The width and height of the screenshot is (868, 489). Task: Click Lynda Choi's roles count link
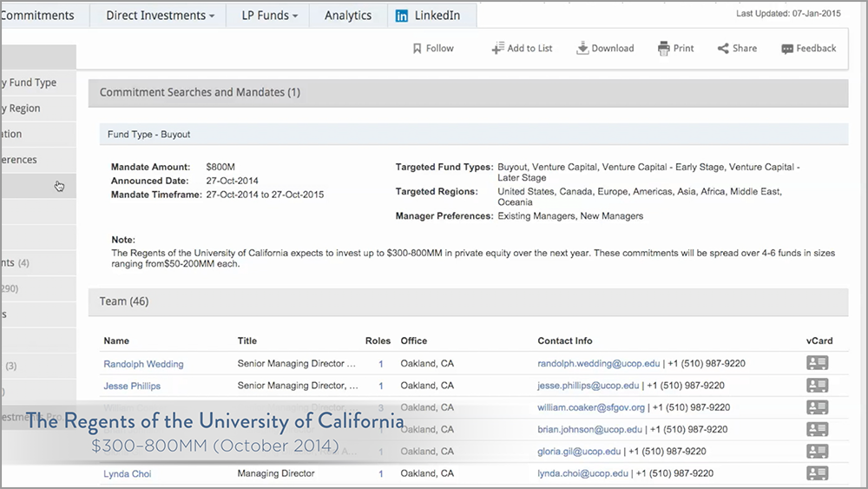381,474
